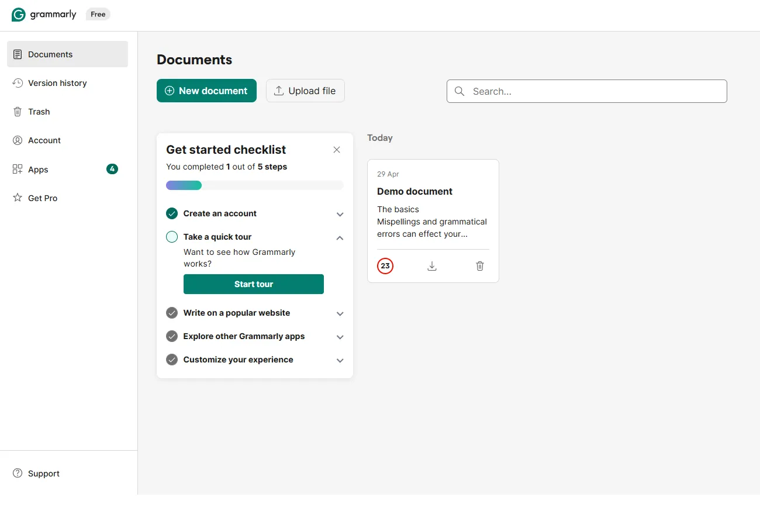This screenshot has width=760, height=532.
Task: Click the Documents sidebar page icon
Action: click(x=18, y=54)
